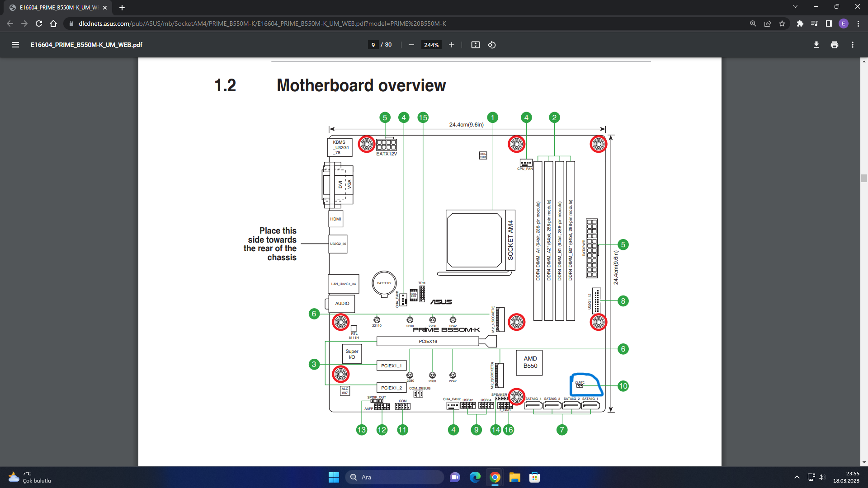Viewport: 868px width, 488px height.
Task: Click the Windows Start button
Action: [x=334, y=477]
